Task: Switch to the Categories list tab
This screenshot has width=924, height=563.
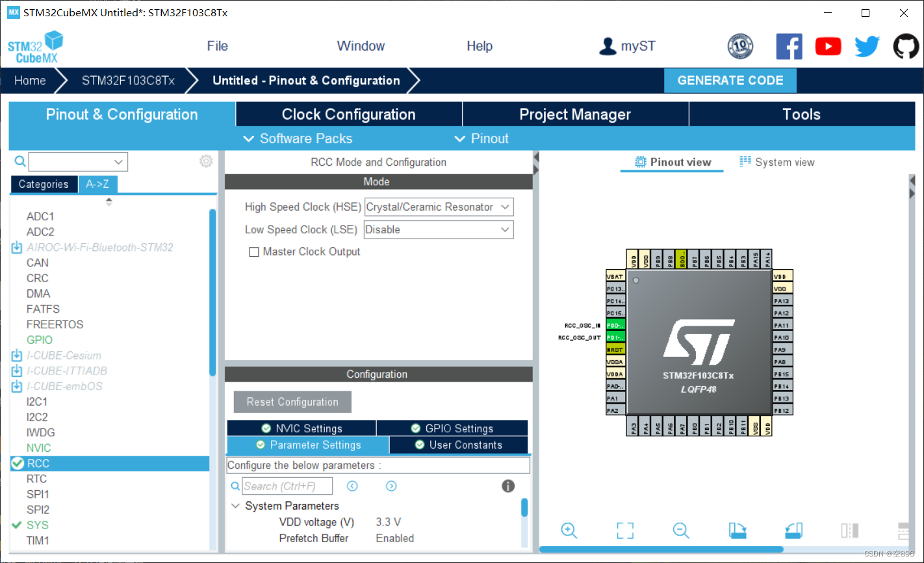Action: coord(44,184)
